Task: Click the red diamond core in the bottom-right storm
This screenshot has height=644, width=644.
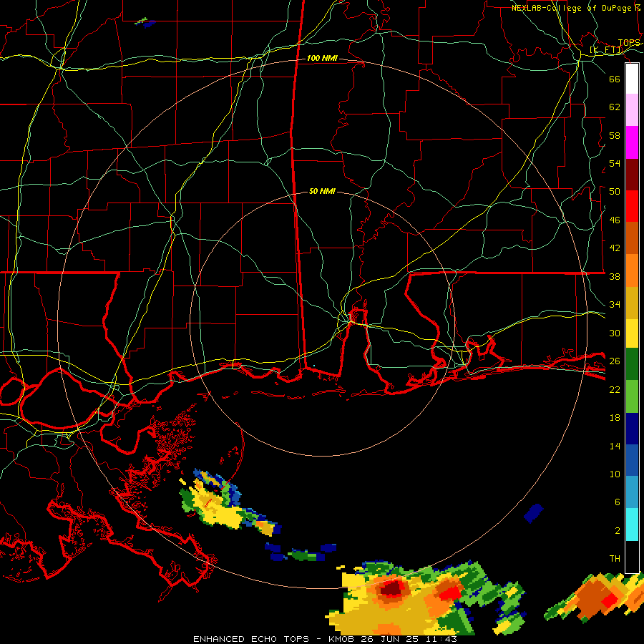Action: pyautogui.click(x=610, y=600)
